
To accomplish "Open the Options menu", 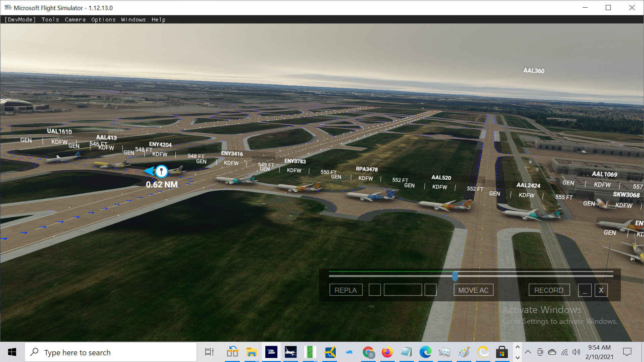I will pos(103,19).
